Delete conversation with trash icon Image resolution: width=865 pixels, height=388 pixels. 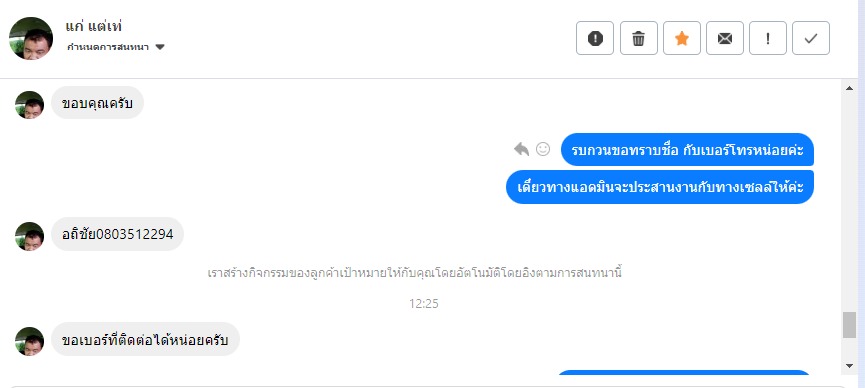point(638,38)
